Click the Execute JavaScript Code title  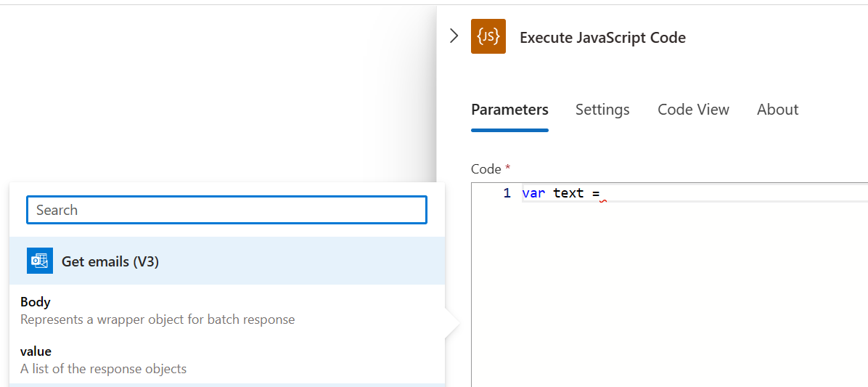tap(602, 38)
